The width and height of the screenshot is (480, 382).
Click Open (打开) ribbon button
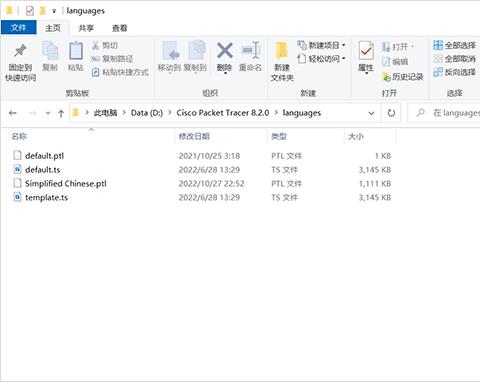point(398,47)
